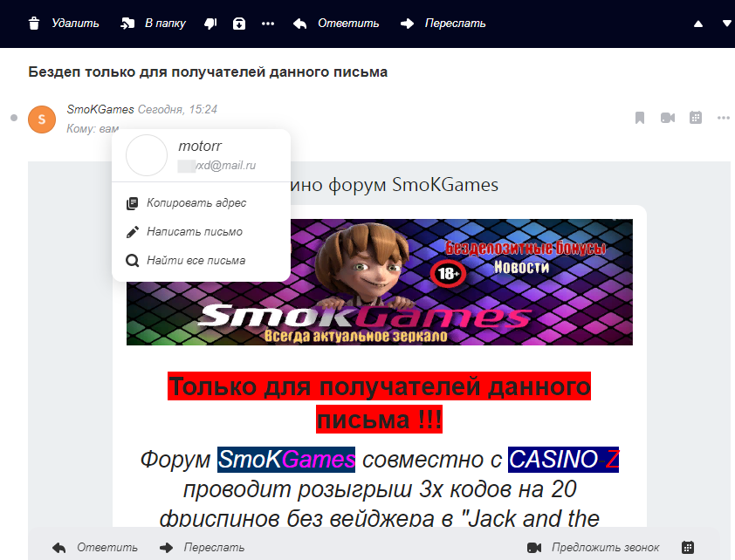Click the highlighted SmoKGames link in the text
This screenshot has width=735, height=560.
tap(286, 460)
